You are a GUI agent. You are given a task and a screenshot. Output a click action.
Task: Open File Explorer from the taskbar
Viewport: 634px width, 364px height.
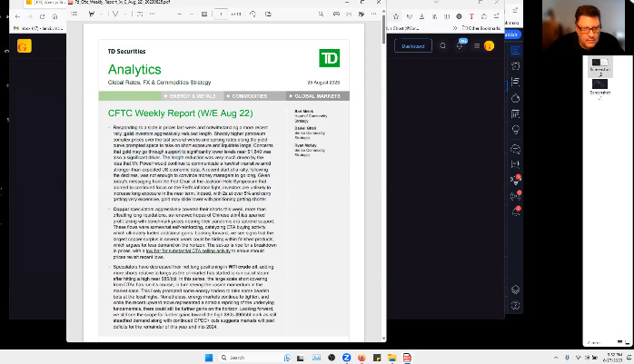click(x=391, y=358)
